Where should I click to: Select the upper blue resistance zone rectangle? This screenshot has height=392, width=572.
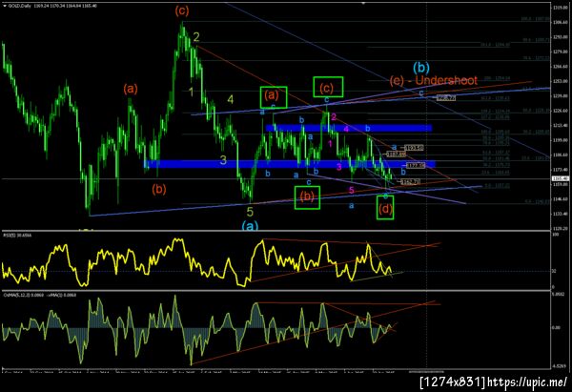click(x=349, y=128)
